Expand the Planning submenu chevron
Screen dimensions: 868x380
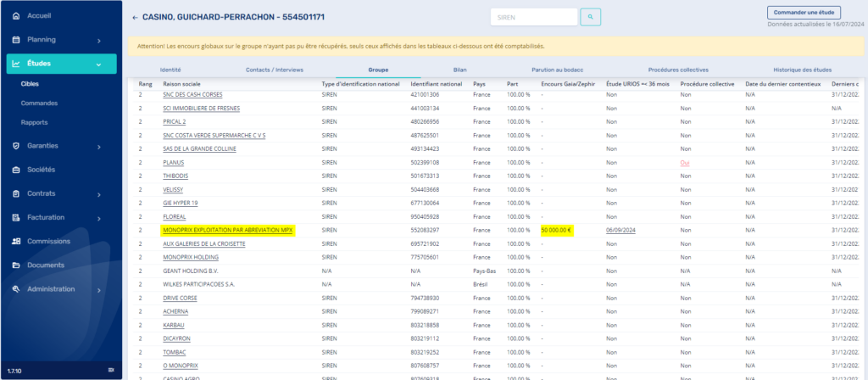click(98, 41)
